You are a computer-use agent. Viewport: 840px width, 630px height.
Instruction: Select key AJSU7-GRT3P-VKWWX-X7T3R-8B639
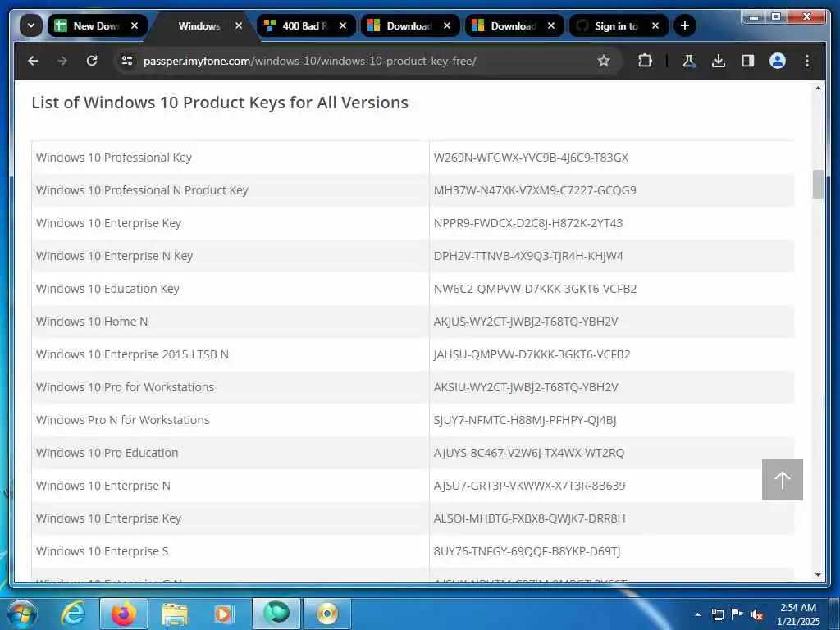pos(529,486)
